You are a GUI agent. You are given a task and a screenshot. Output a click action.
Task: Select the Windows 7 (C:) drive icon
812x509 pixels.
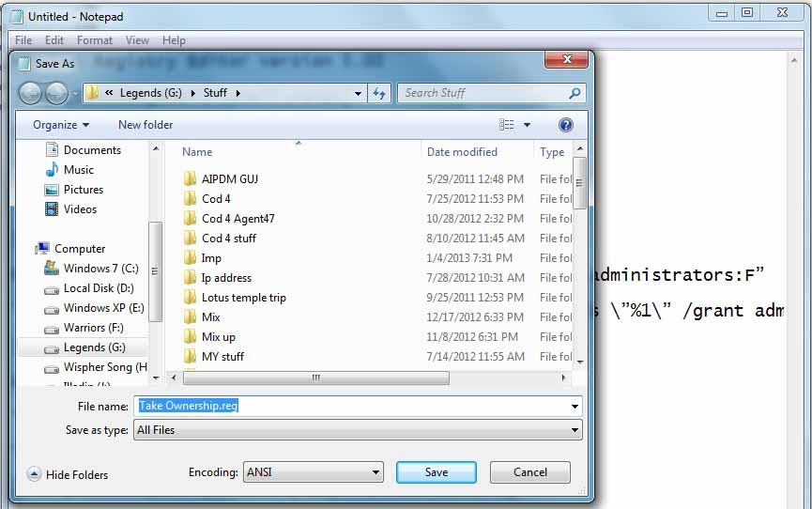click(x=52, y=268)
